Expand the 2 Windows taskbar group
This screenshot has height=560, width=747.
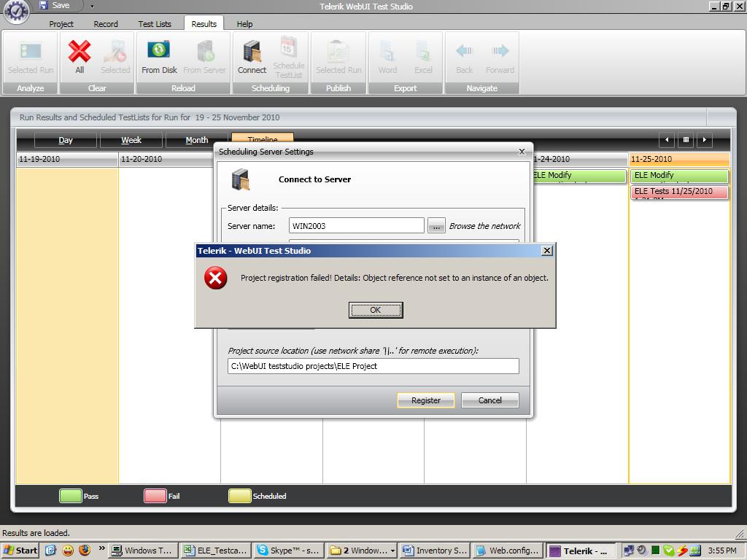click(x=362, y=551)
